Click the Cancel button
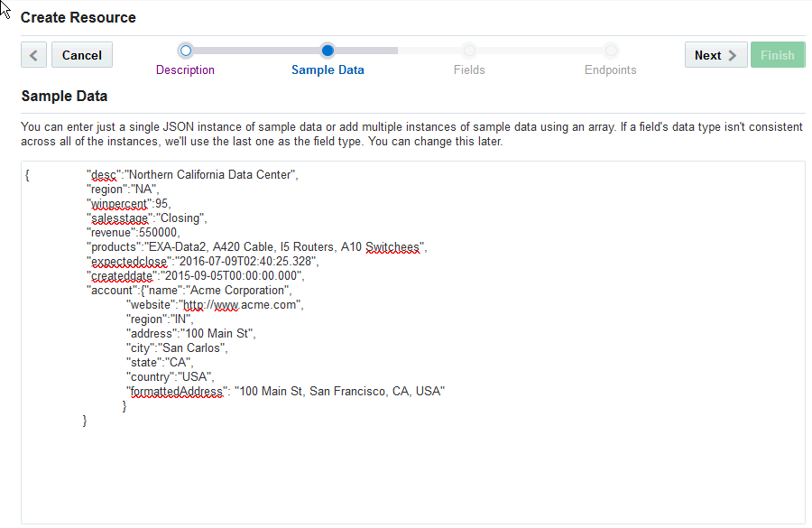Image resolution: width=812 pixels, height=528 pixels. click(x=82, y=55)
